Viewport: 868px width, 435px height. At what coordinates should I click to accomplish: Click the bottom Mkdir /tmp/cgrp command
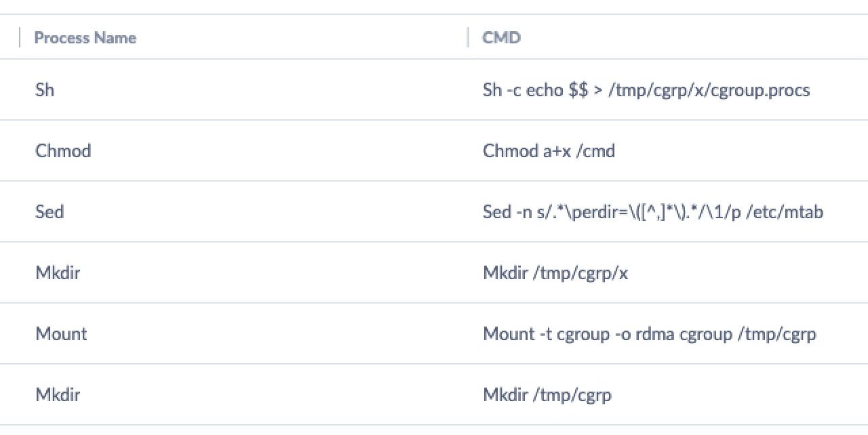pos(547,395)
